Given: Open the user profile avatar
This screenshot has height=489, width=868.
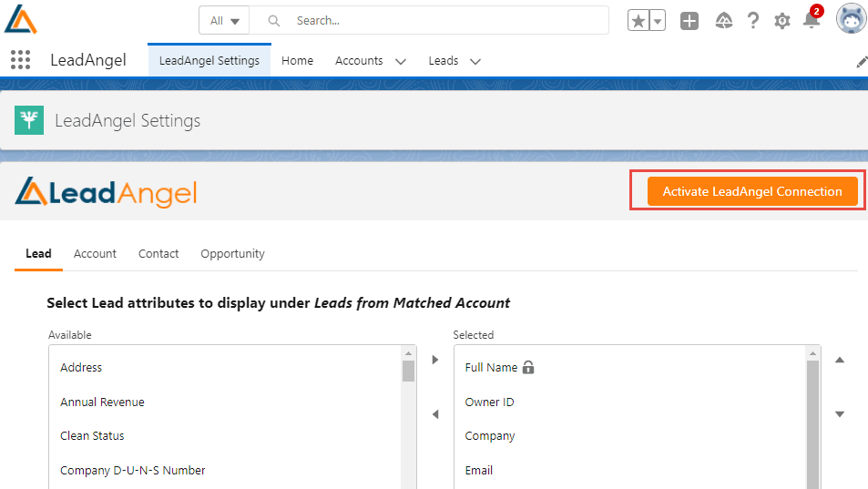Looking at the screenshot, I should [x=851, y=19].
